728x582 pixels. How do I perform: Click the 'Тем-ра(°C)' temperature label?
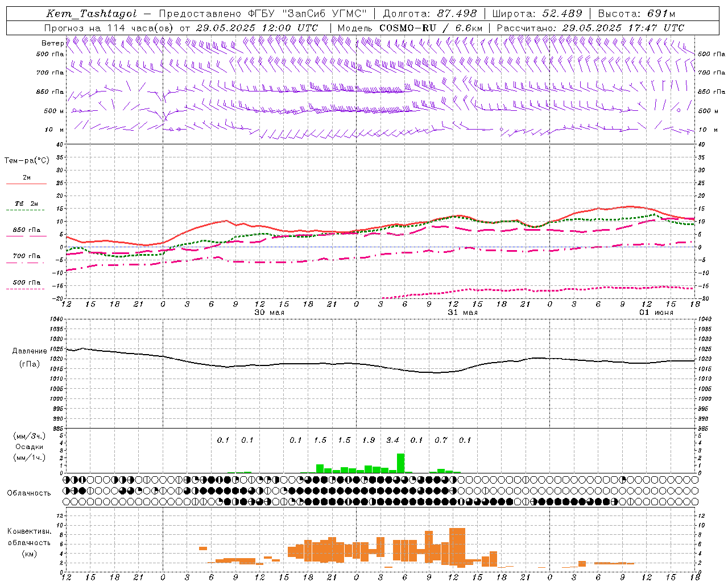tap(27, 161)
